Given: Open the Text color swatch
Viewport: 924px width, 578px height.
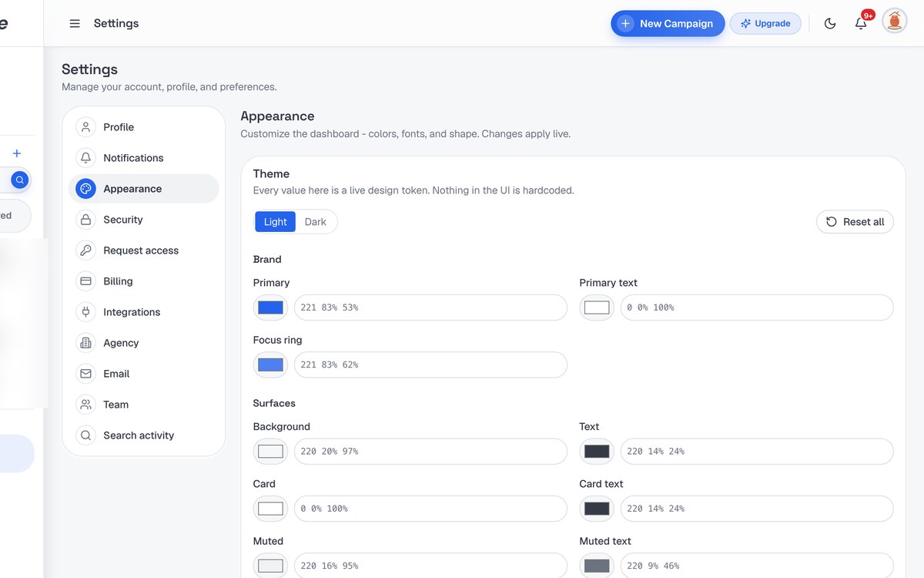Looking at the screenshot, I should [597, 452].
